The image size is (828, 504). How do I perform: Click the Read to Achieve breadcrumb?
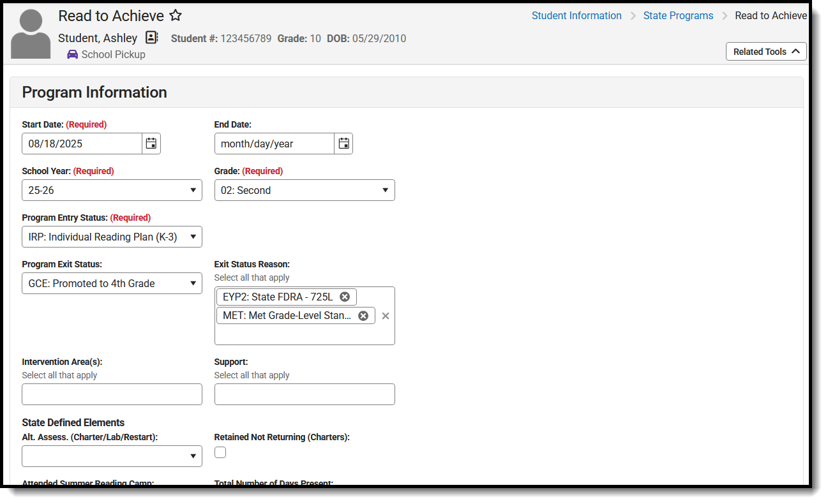[x=771, y=15]
